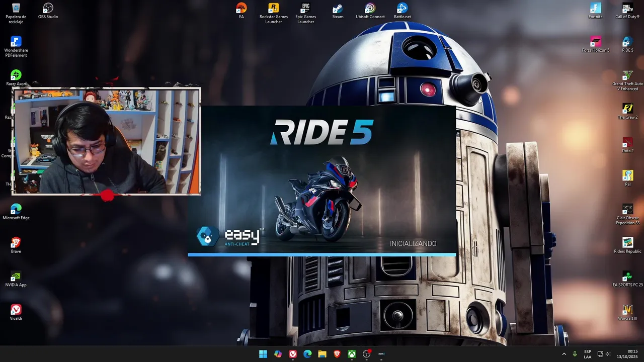Select the Rockstar Games Launcher icon
Image resolution: width=644 pixels, height=362 pixels.
tap(274, 13)
